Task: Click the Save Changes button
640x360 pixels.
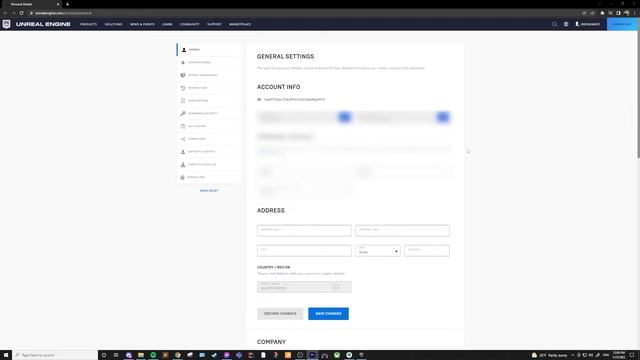Action: 328,313
